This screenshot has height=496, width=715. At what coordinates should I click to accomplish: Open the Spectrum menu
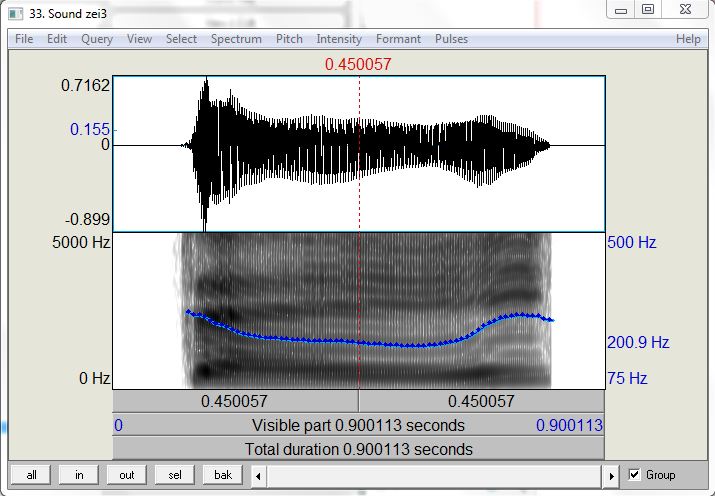[236, 39]
